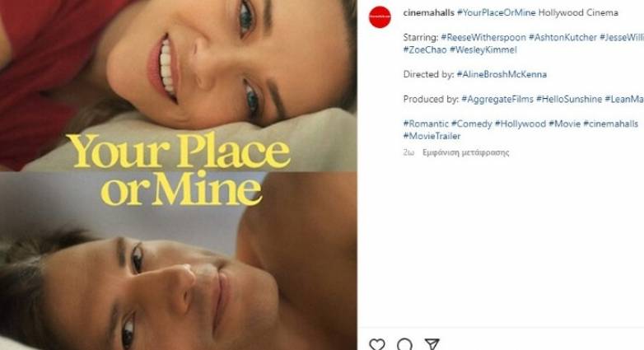Share post via paper plane icon
Screen dimensions: 644x350
coord(432,344)
